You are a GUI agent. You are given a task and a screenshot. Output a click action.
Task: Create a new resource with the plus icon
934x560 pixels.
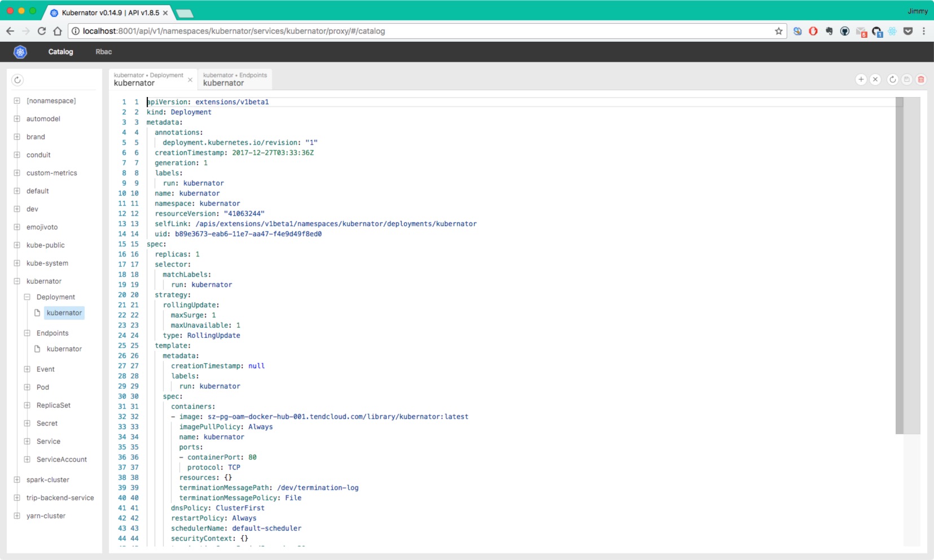pos(861,80)
